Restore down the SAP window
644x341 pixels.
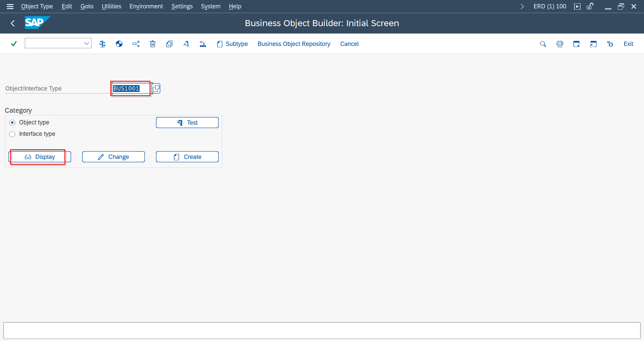click(621, 6)
